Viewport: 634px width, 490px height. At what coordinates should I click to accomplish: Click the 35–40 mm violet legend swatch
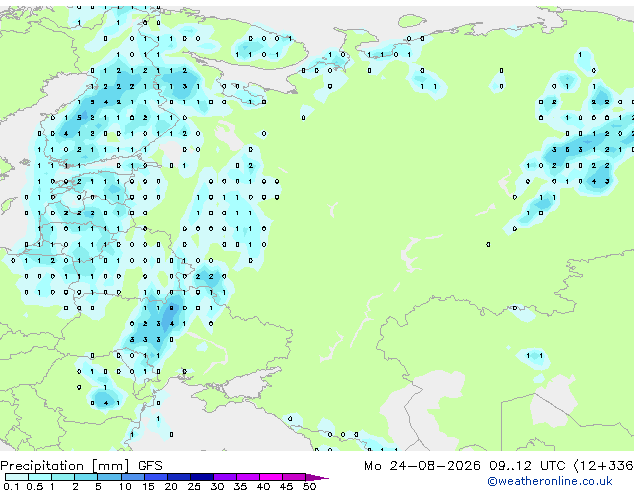248,477
